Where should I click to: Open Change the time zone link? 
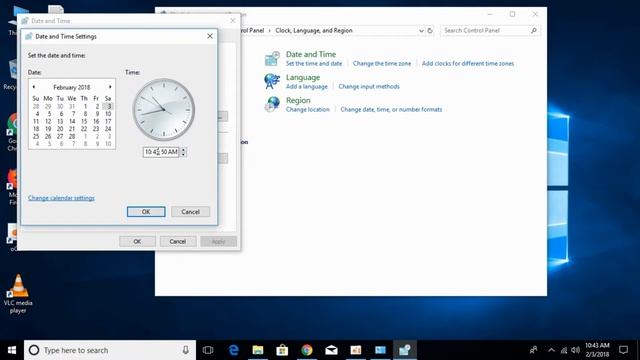pos(382,64)
